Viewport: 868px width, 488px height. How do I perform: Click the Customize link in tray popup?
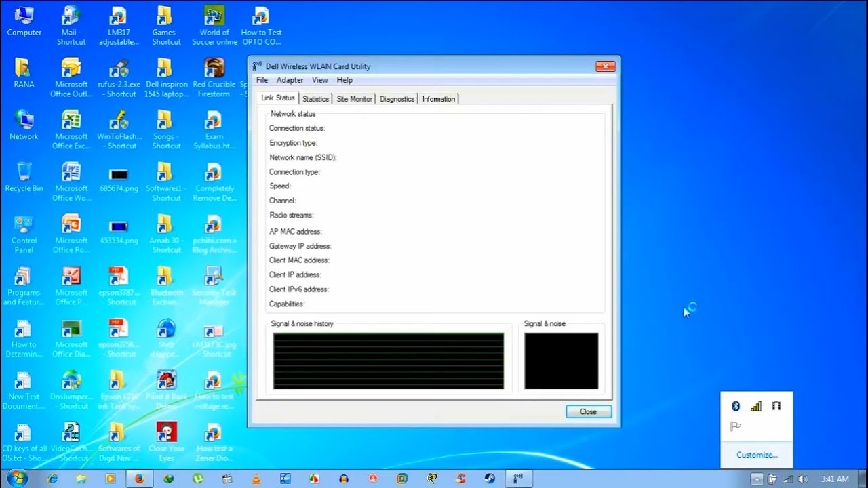[x=757, y=455]
